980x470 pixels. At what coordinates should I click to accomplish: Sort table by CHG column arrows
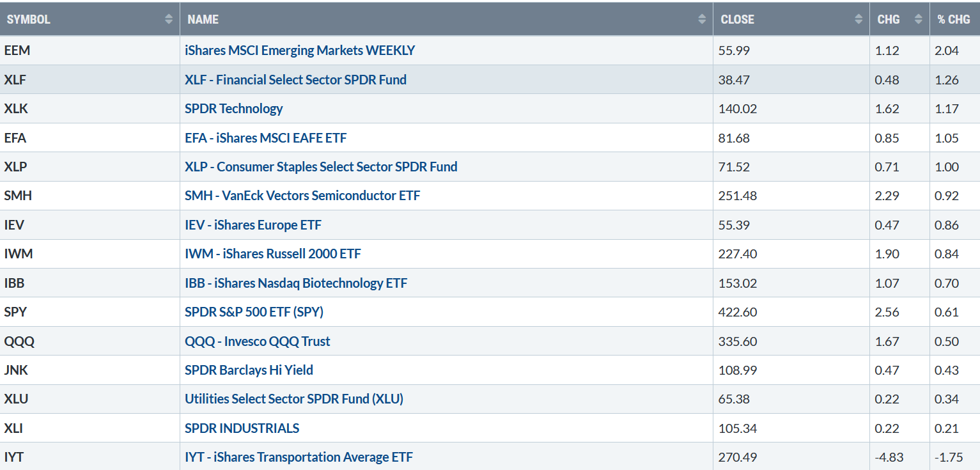pyautogui.click(x=919, y=19)
